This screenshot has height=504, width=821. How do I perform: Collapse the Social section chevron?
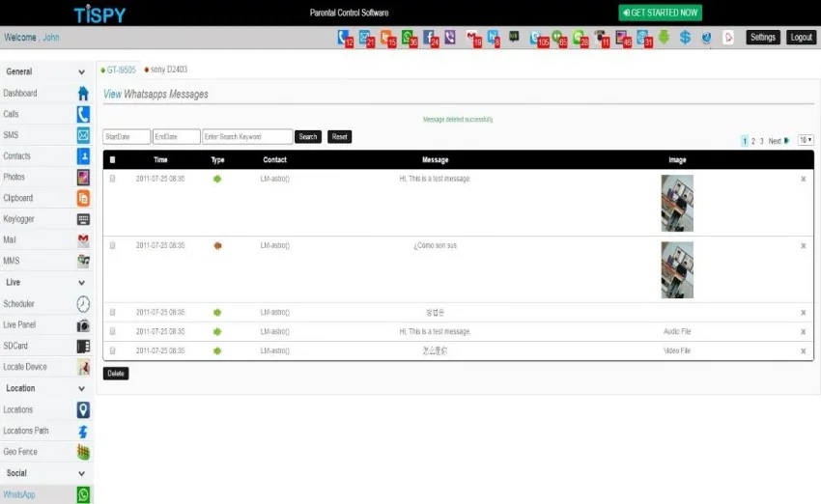[82, 473]
